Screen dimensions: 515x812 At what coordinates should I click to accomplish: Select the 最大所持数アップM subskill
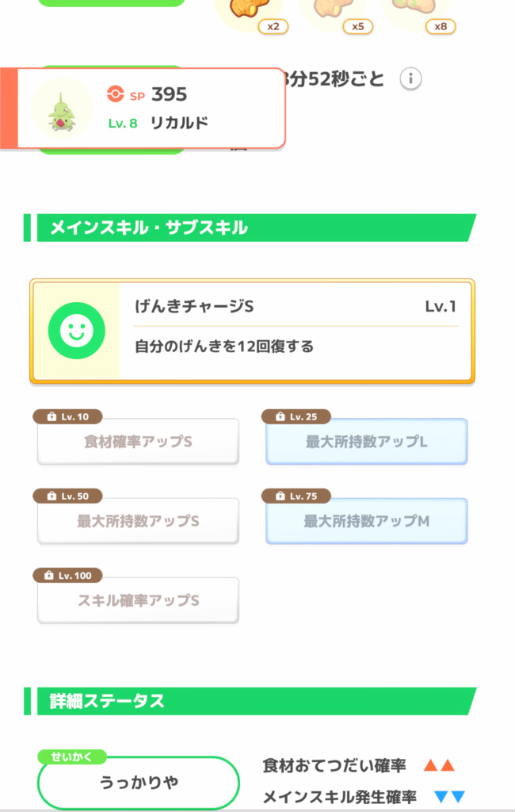pos(366,521)
